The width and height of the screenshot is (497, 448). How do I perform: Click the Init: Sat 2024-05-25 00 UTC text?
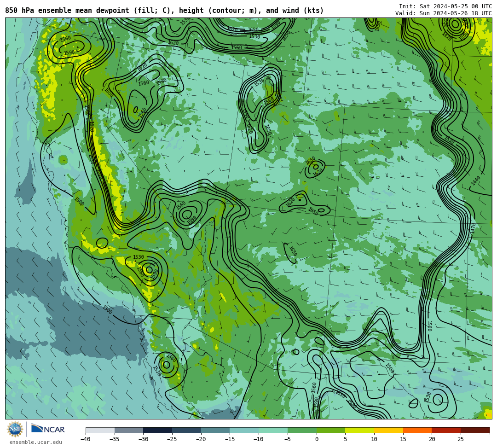(x=445, y=6)
